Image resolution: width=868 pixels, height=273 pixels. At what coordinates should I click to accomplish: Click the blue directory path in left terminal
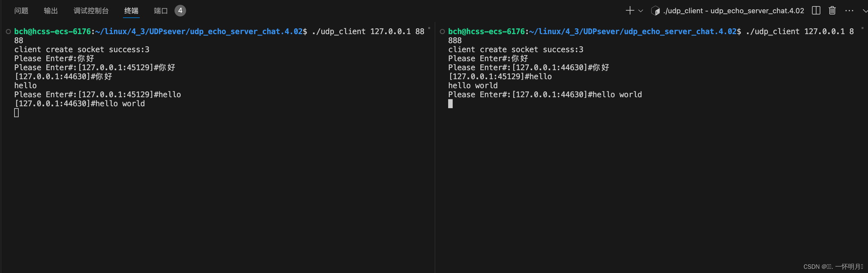pyautogui.click(x=199, y=32)
